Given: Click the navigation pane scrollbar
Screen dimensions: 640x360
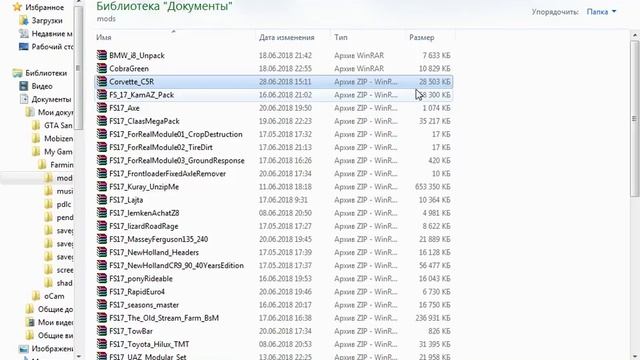Looking at the screenshot, I should click(x=78, y=67).
